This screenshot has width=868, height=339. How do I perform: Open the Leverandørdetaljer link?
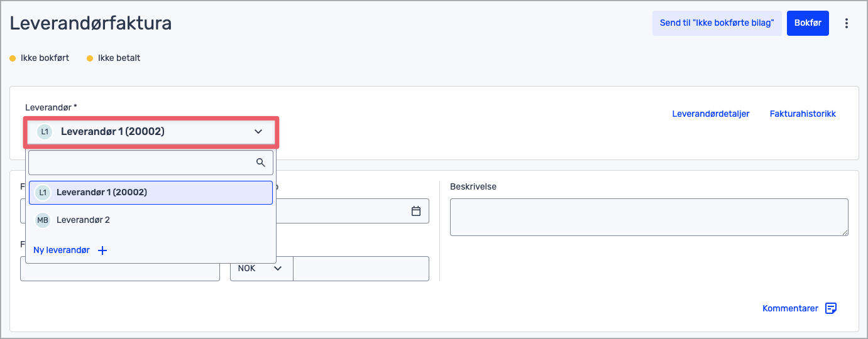pyautogui.click(x=710, y=114)
